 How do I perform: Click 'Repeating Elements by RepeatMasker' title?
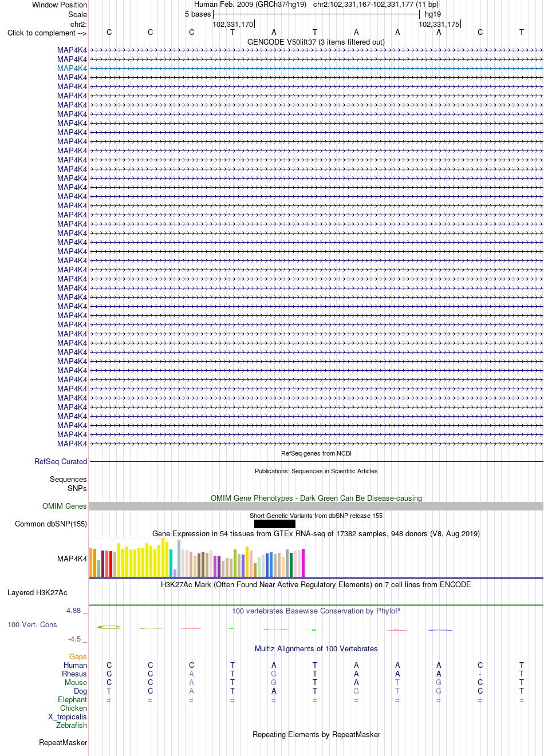pyautogui.click(x=316, y=734)
